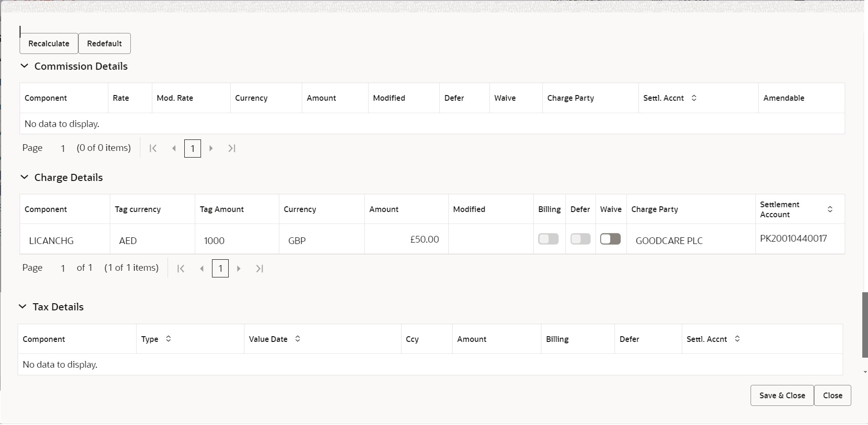Image resolution: width=868 pixels, height=425 pixels.
Task: Sort Commission table by Settl. Accnt
Action: click(694, 98)
